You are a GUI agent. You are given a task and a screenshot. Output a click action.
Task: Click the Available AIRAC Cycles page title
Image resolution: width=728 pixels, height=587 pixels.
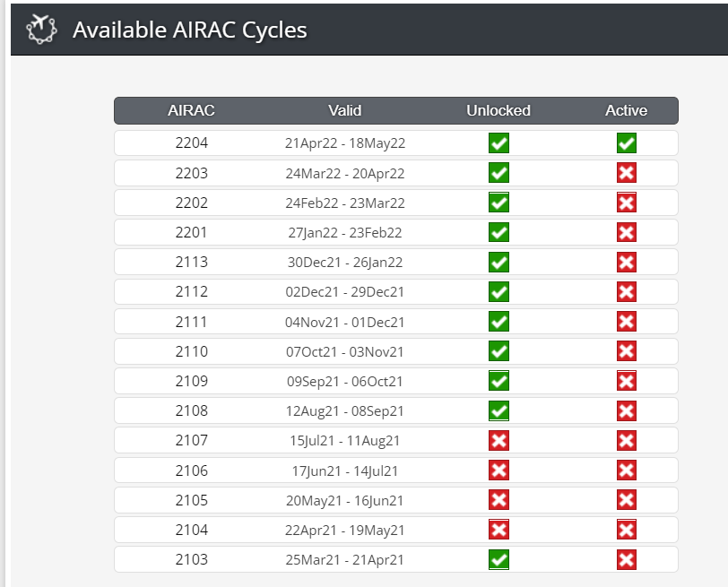click(x=190, y=30)
